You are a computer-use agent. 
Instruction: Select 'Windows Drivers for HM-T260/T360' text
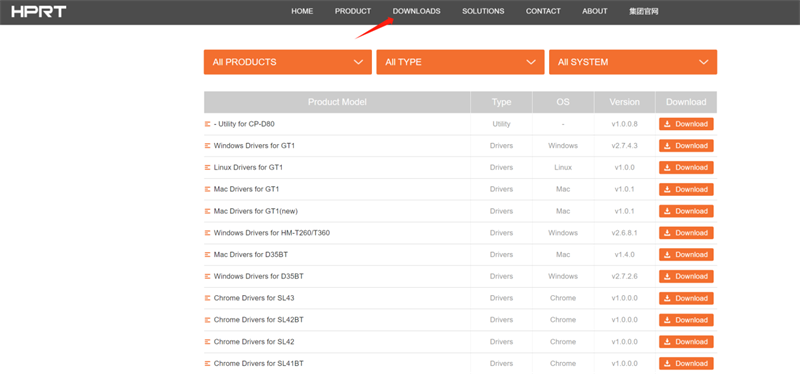point(272,233)
